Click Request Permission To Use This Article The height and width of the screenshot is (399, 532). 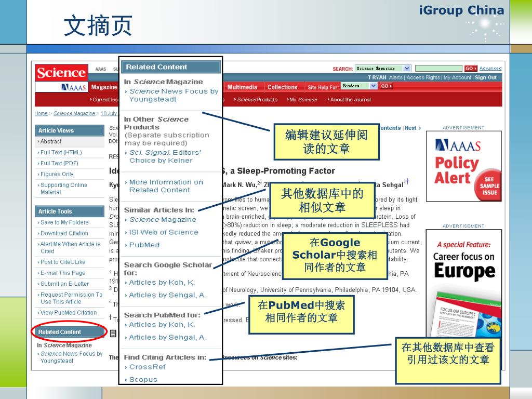click(x=71, y=298)
